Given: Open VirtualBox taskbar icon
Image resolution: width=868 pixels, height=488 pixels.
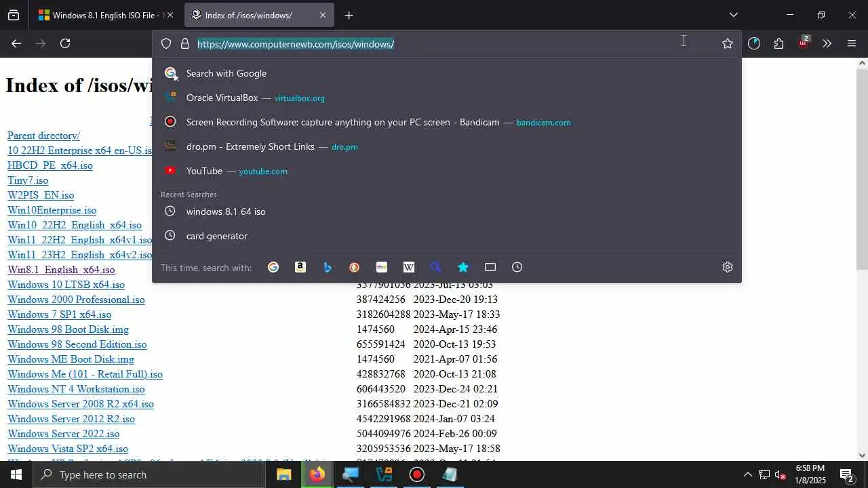Looking at the screenshot, I should point(384,474).
